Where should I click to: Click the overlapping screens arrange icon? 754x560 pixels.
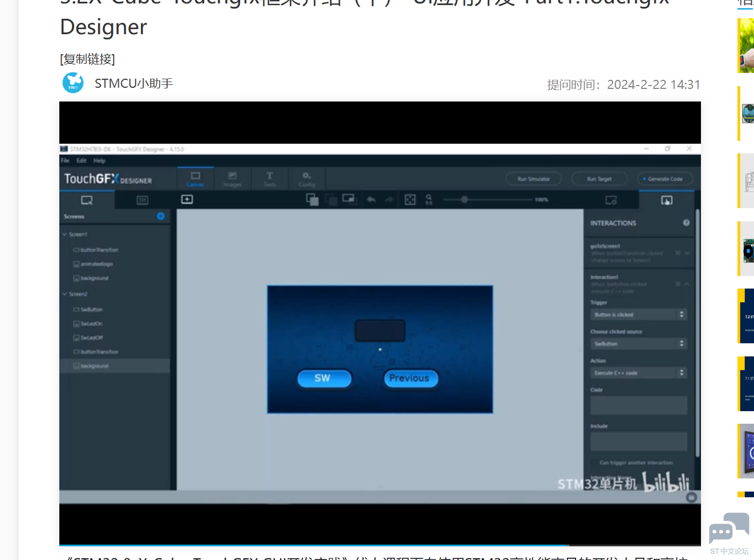pos(348,199)
